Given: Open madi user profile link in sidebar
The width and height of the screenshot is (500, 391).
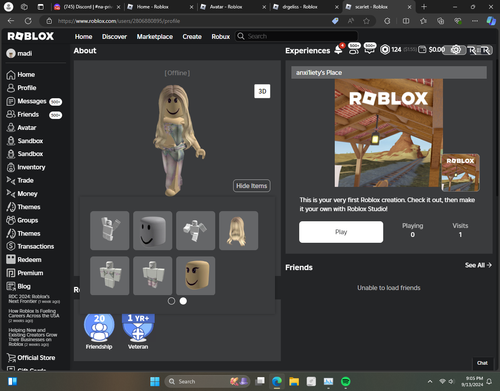Looking at the screenshot, I should 20,53.
